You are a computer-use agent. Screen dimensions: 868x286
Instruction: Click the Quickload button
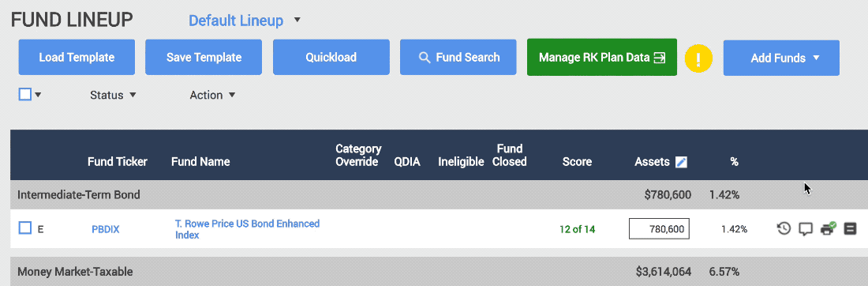(x=331, y=57)
